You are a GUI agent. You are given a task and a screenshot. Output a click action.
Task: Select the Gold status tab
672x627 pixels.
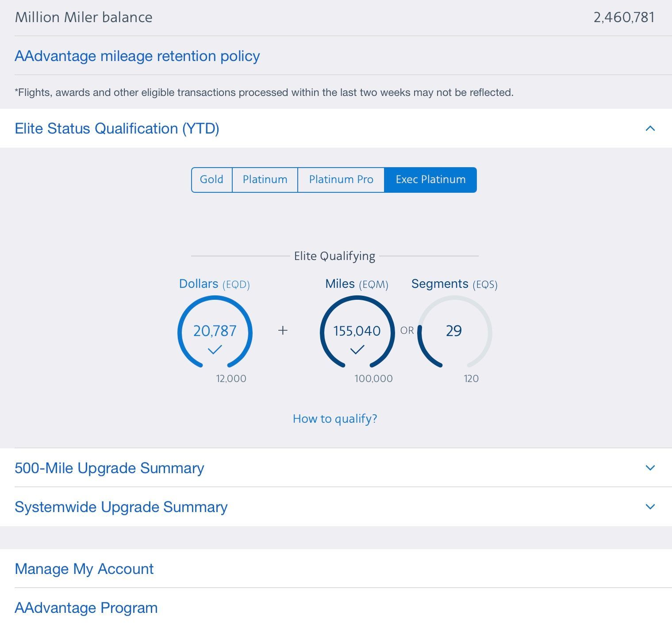[x=211, y=180]
